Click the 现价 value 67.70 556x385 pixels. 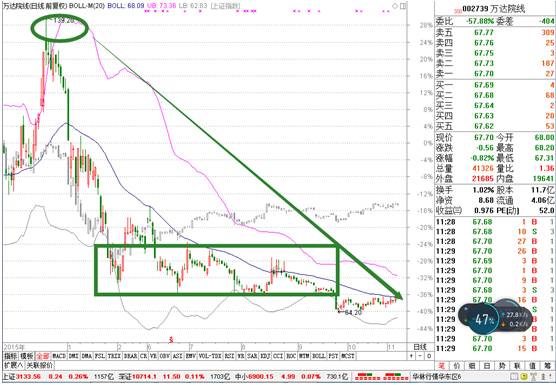[x=484, y=137]
